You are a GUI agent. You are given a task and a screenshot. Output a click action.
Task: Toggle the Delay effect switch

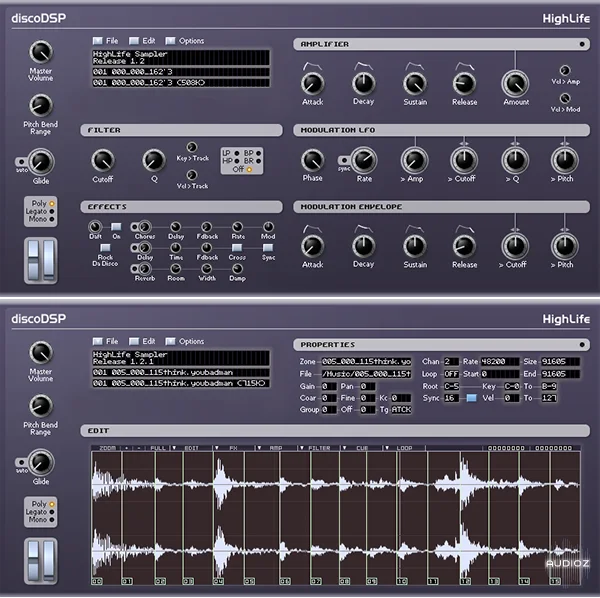134,248
